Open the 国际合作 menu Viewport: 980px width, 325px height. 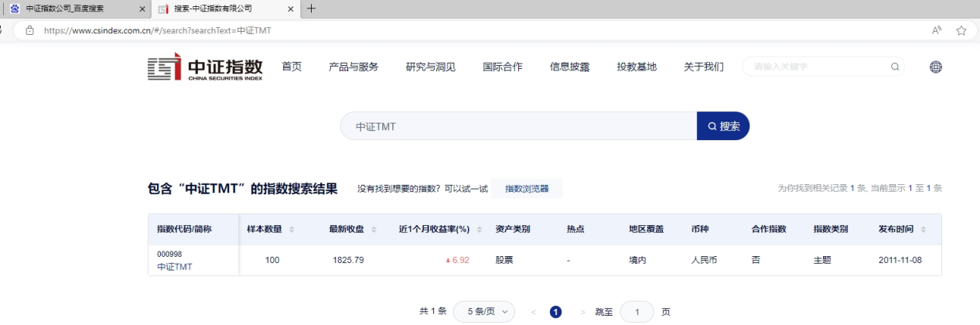pyautogui.click(x=503, y=67)
